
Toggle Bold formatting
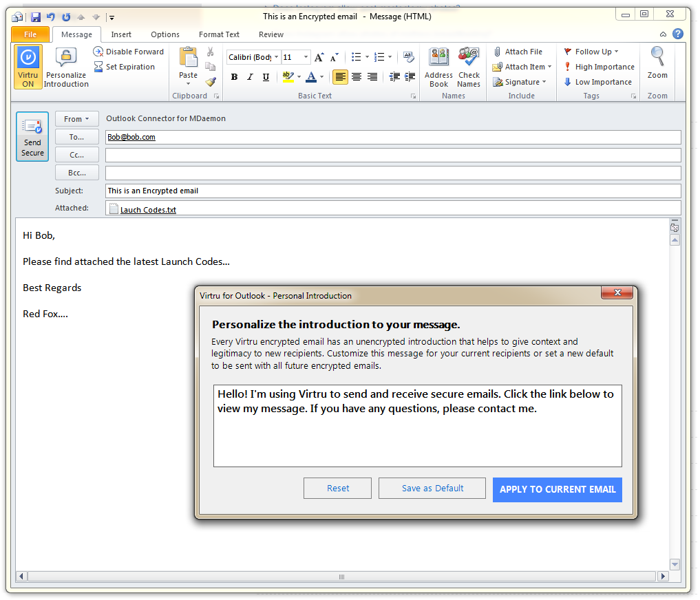tap(235, 77)
